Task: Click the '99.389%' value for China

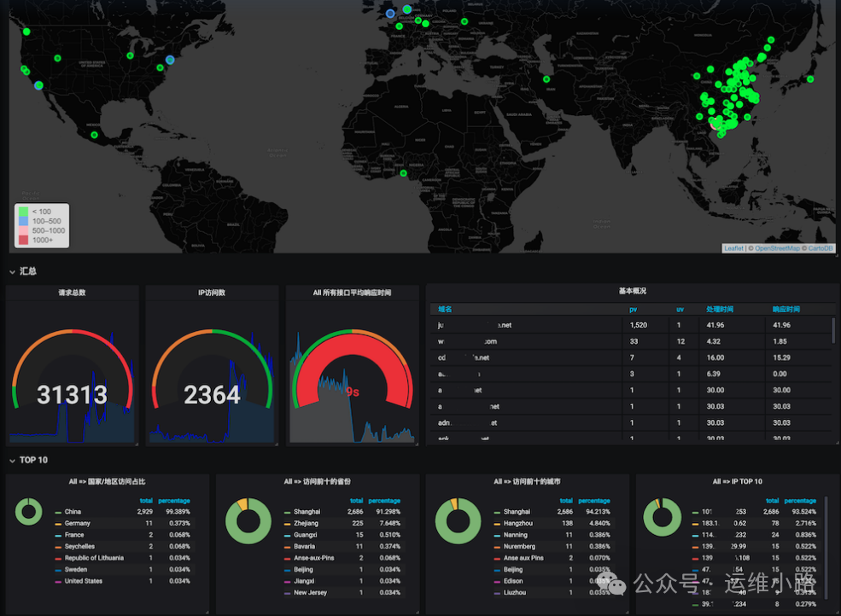Action: (178, 512)
